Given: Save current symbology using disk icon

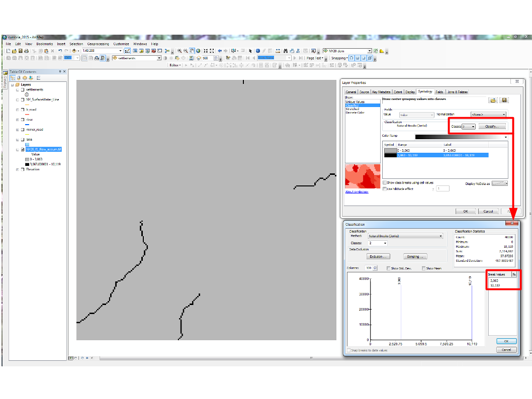Looking at the screenshot, I should pyautogui.click(x=504, y=101).
